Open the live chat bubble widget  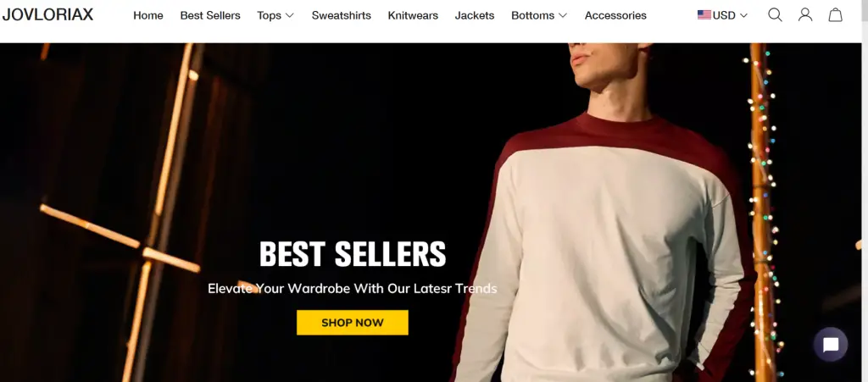(831, 345)
